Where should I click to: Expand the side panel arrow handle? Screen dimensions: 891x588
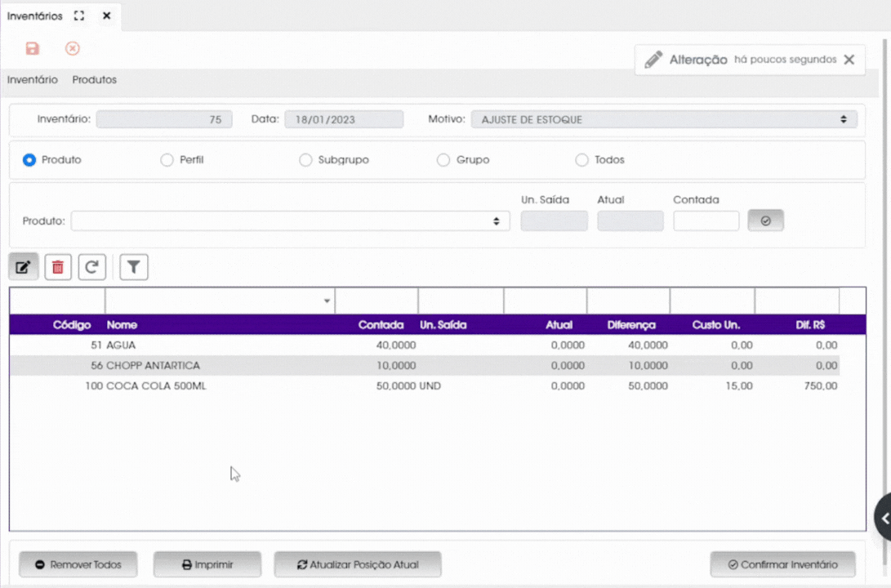(x=884, y=518)
